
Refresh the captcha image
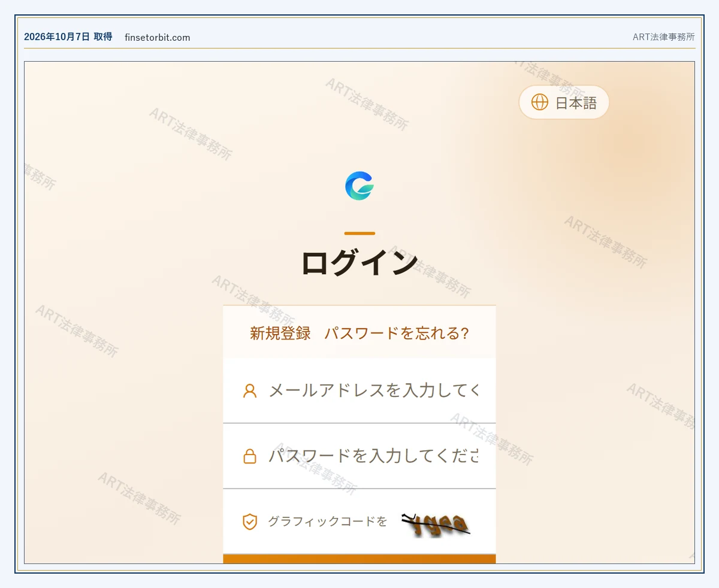(436, 524)
